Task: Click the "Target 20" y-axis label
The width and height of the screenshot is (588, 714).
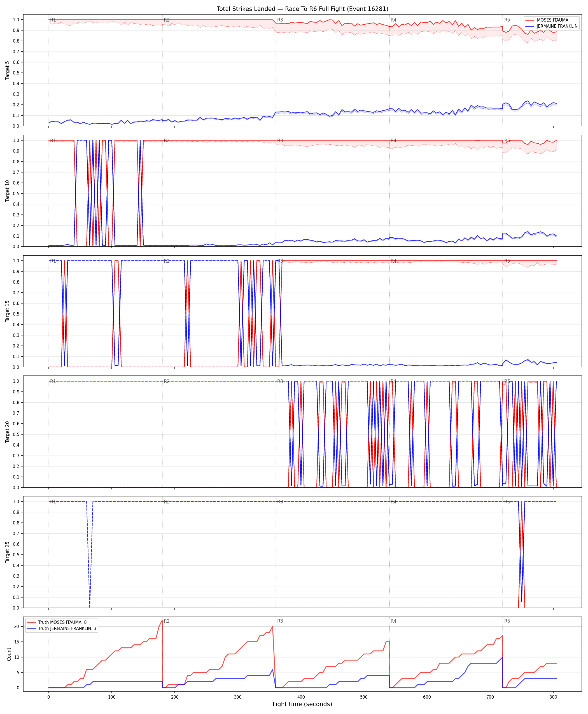Action: (x=8, y=431)
